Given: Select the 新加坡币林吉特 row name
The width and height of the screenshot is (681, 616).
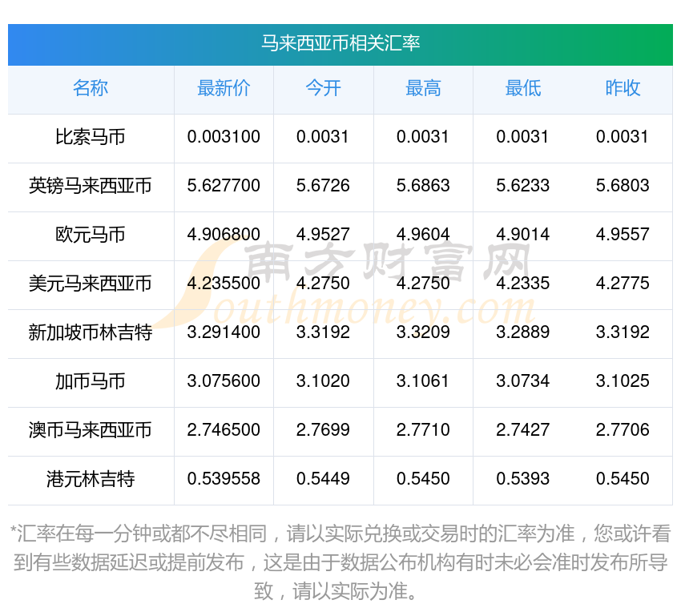Looking at the screenshot, I should (x=91, y=332).
